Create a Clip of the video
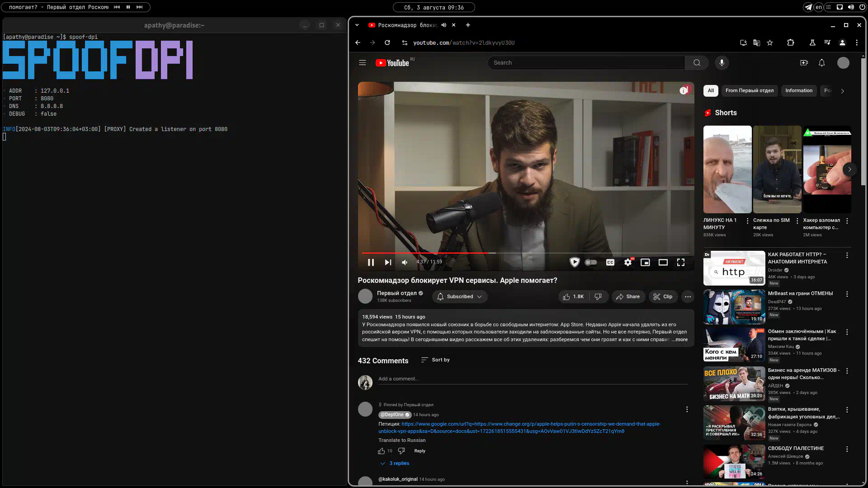This screenshot has width=868, height=488. click(x=663, y=297)
